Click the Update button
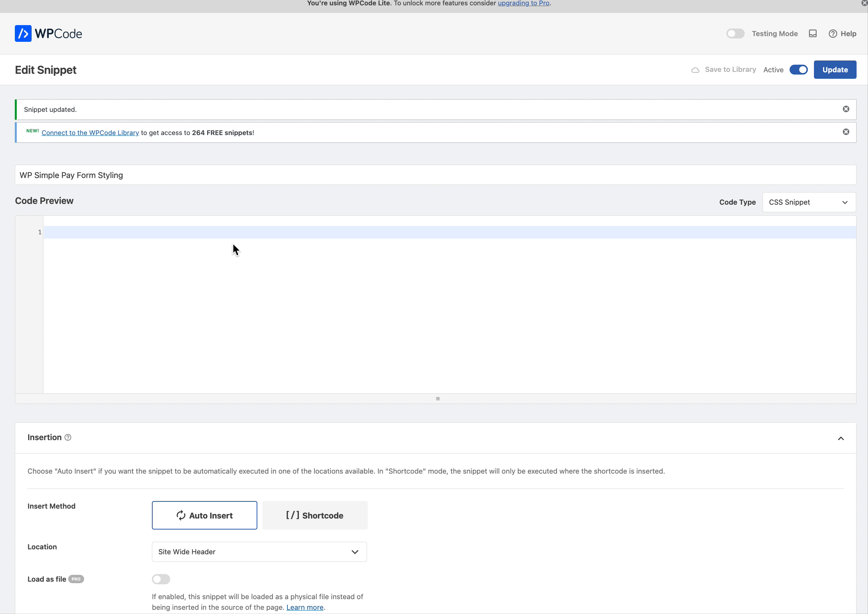This screenshot has width=868, height=614. pyautogui.click(x=835, y=70)
